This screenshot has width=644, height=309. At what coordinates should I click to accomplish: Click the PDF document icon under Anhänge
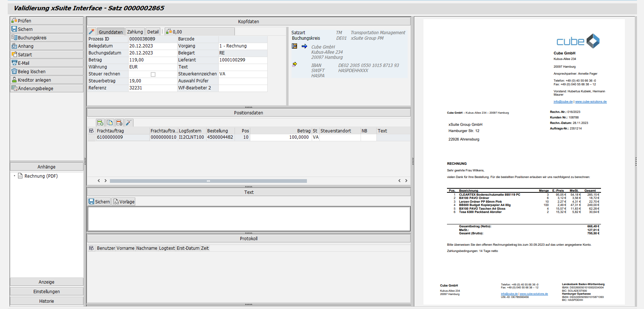pyautogui.click(x=21, y=176)
